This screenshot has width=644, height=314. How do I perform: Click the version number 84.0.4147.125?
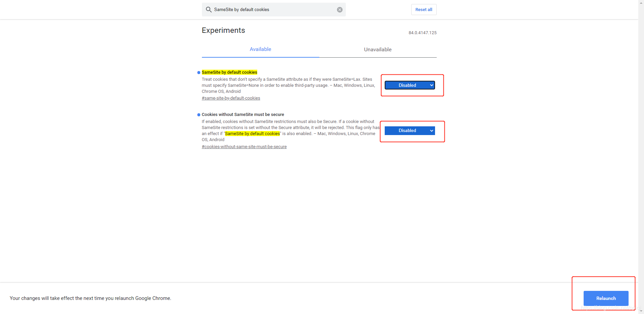click(x=422, y=33)
